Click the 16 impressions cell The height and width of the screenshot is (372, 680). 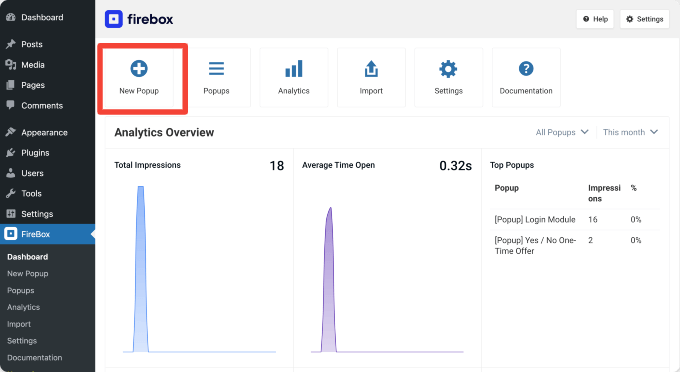point(592,219)
